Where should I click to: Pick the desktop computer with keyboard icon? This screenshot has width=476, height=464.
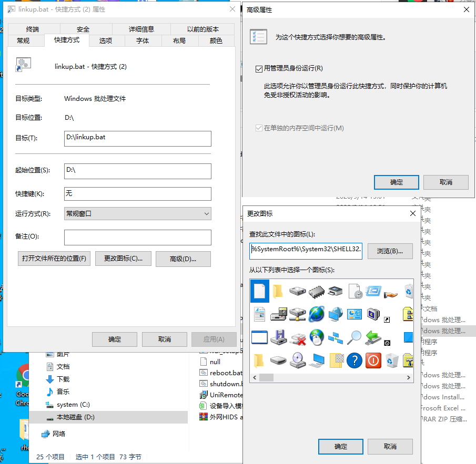316,360
